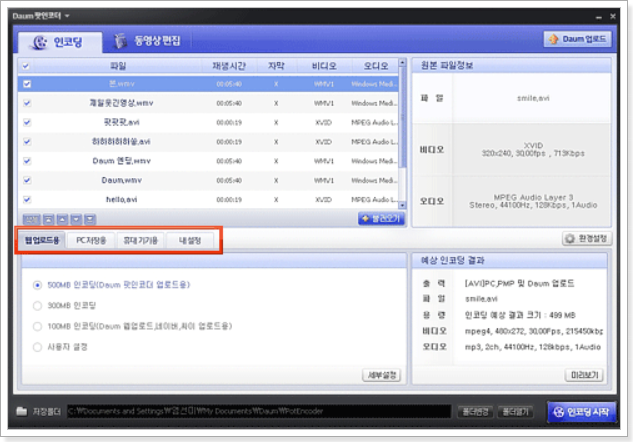Click the 오디오 column header
This screenshot has height=442, width=633.
pyautogui.click(x=375, y=66)
